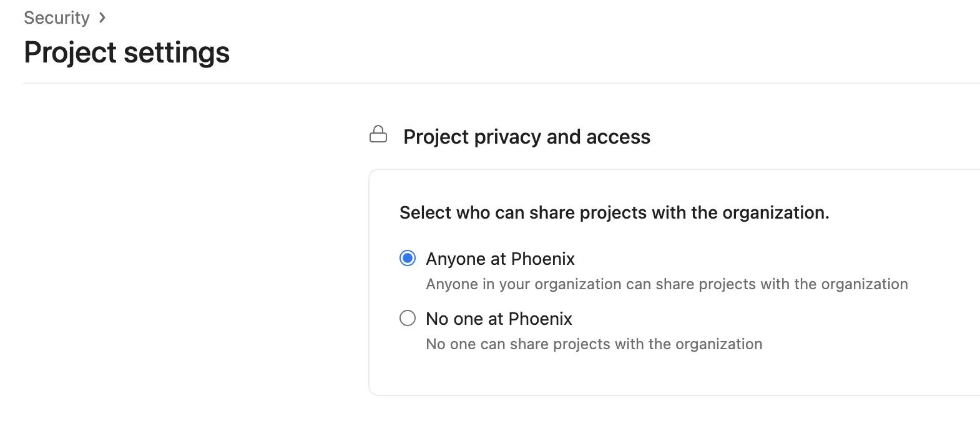980x431 pixels.
Task: Click the 'Anyone at Phoenix' option label
Action: tap(500, 259)
